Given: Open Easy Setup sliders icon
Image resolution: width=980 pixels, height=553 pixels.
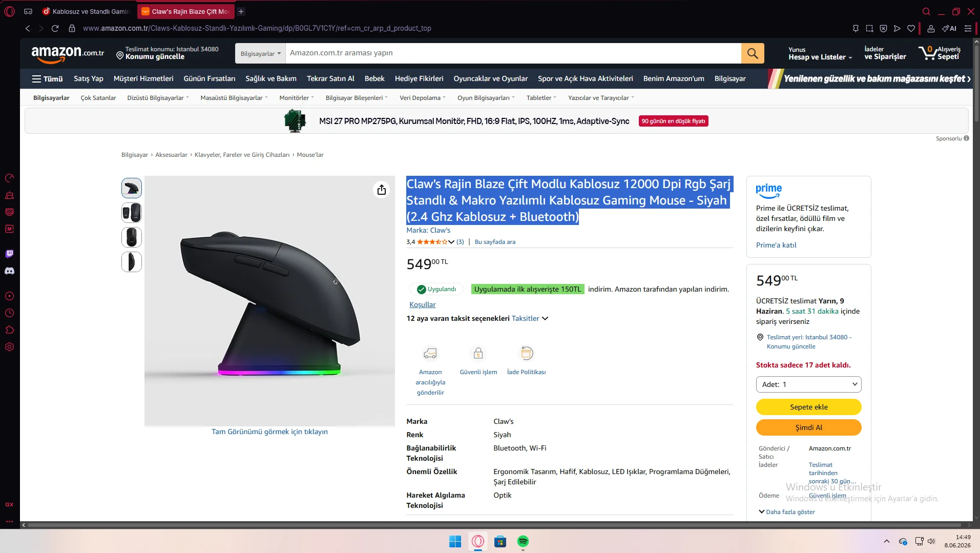Looking at the screenshot, I should (x=968, y=28).
